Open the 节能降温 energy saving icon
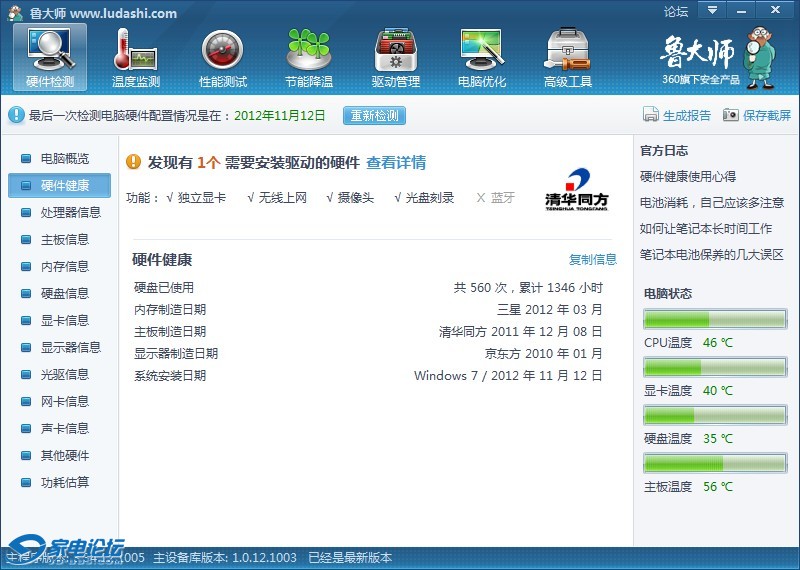This screenshot has height=570, width=800. point(308,50)
